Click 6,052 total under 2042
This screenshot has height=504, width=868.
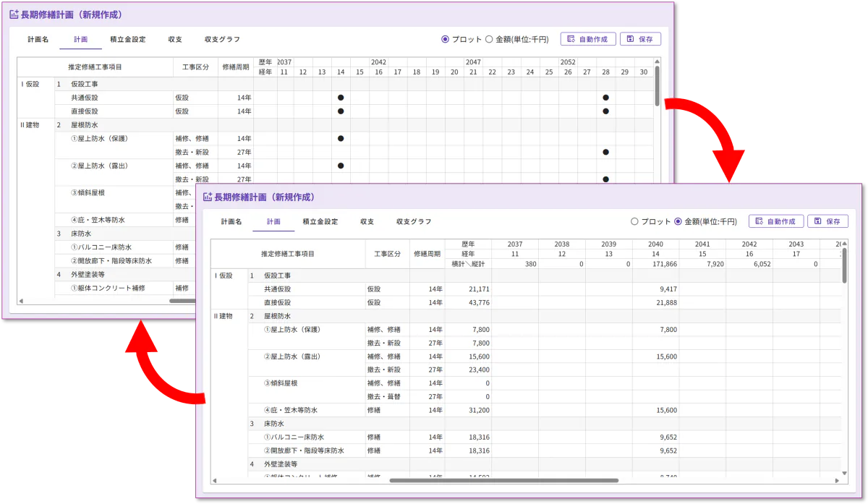pos(749,264)
